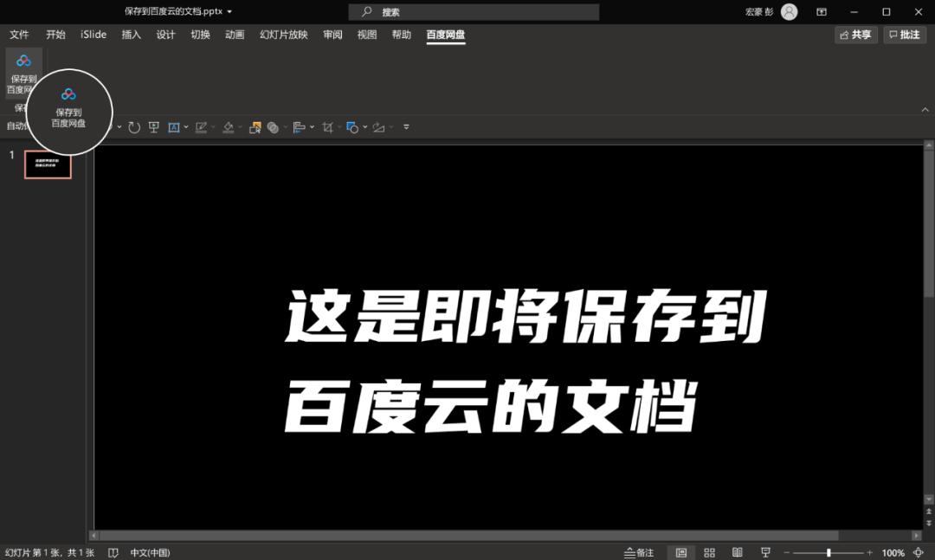935x560 pixels.
Task: Open the search box at the top
Action: click(x=473, y=11)
